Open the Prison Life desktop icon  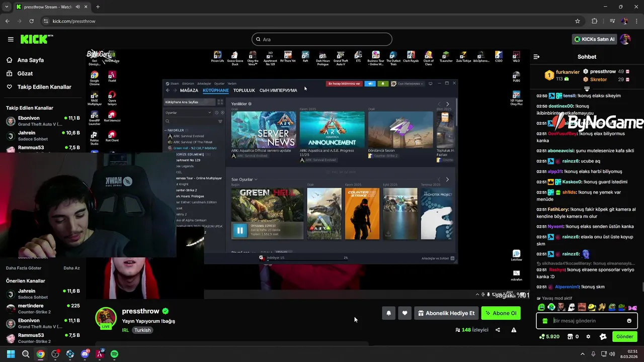pyautogui.click(x=217, y=57)
